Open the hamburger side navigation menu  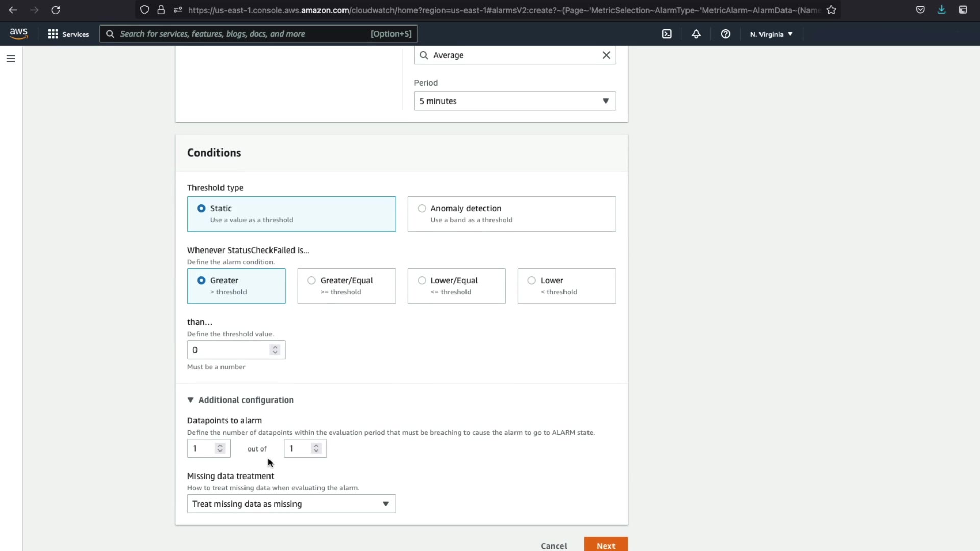pyautogui.click(x=11, y=59)
